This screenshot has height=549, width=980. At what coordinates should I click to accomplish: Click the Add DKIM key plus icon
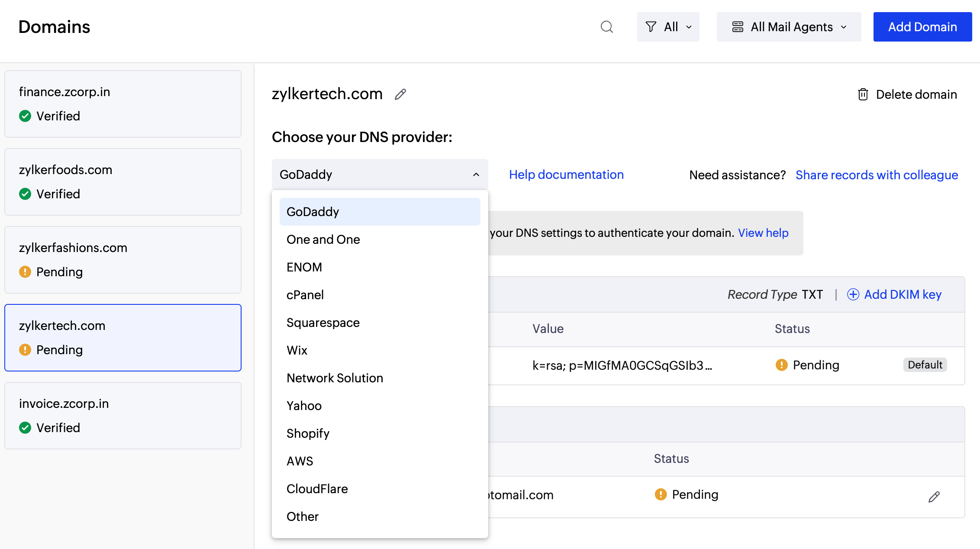(x=853, y=294)
